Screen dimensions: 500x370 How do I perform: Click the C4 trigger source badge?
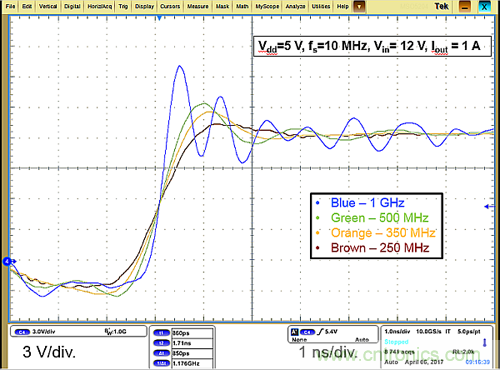(307, 332)
